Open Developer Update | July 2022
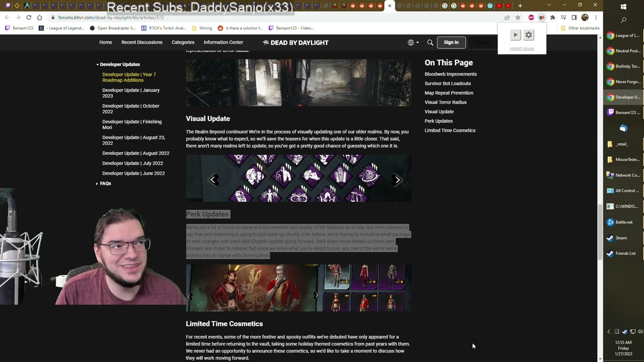The width and height of the screenshot is (644, 362). tap(132, 163)
